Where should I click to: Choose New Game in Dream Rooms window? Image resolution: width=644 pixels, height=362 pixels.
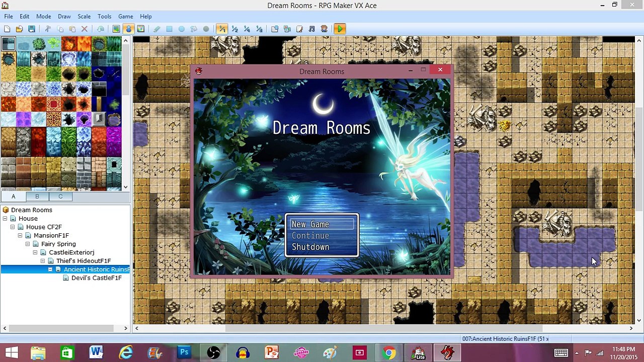(x=322, y=224)
